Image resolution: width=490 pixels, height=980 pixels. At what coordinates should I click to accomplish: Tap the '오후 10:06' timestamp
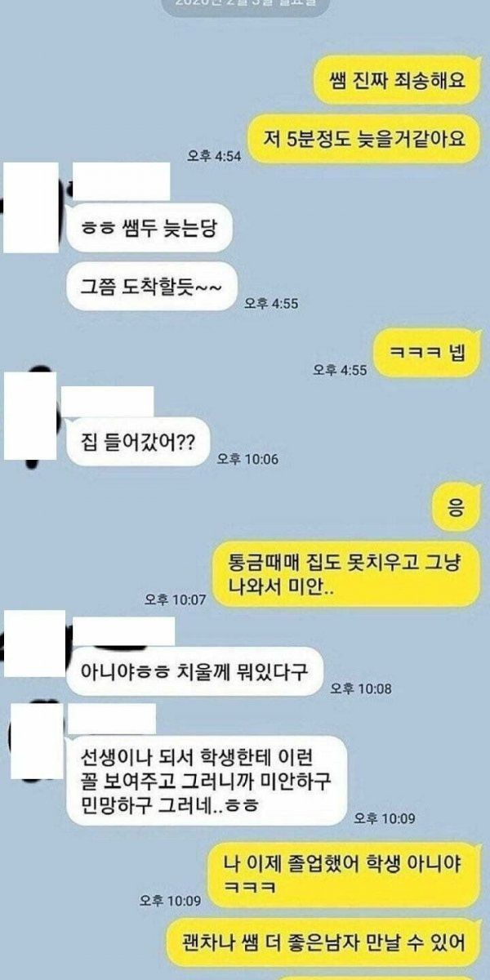click(x=247, y=459)
